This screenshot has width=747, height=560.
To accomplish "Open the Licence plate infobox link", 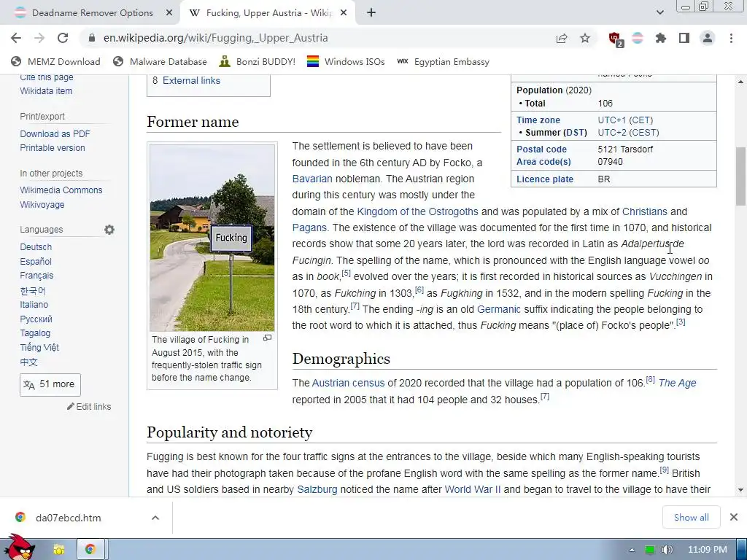I will click(544, 179).
